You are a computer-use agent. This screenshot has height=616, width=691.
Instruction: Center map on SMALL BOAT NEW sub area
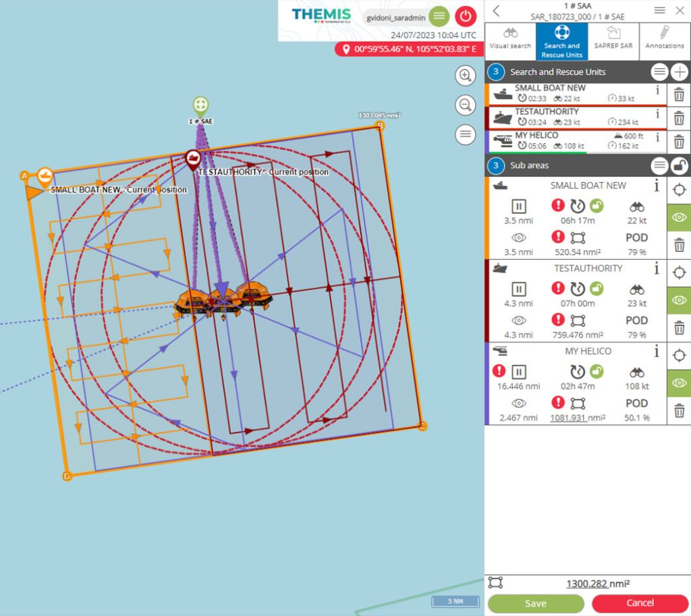680,190
